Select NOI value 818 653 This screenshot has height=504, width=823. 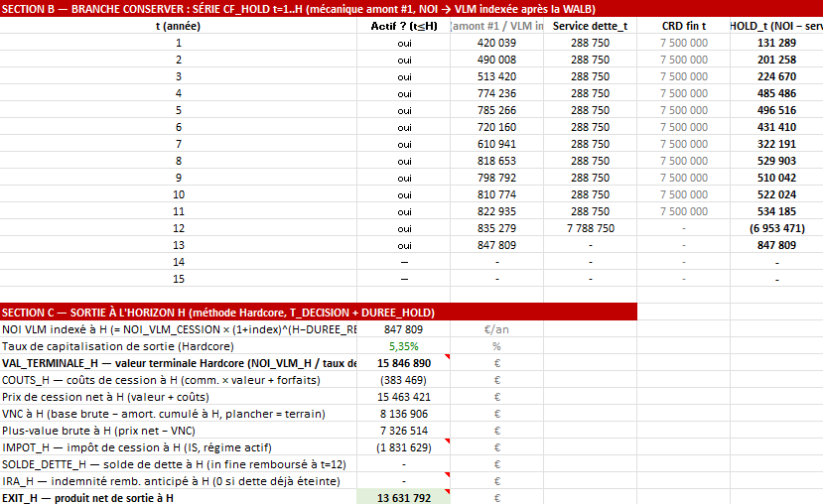click(496, 161)
